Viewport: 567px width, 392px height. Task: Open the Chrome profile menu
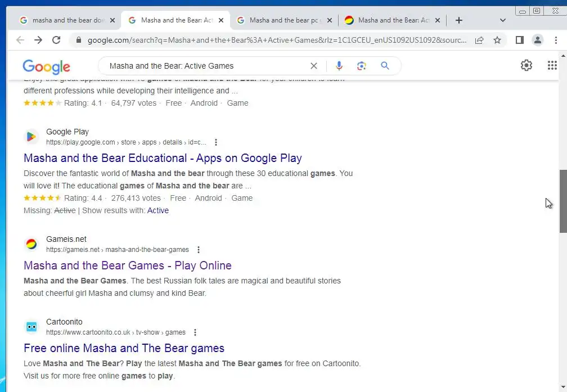pyautogui.click(x=538, y=40)
